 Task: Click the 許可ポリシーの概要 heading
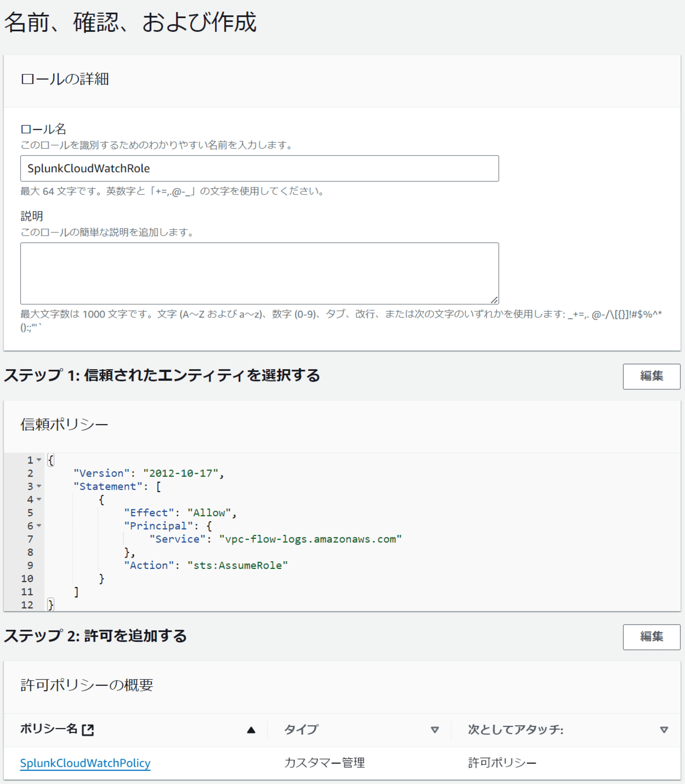(87, 685)
